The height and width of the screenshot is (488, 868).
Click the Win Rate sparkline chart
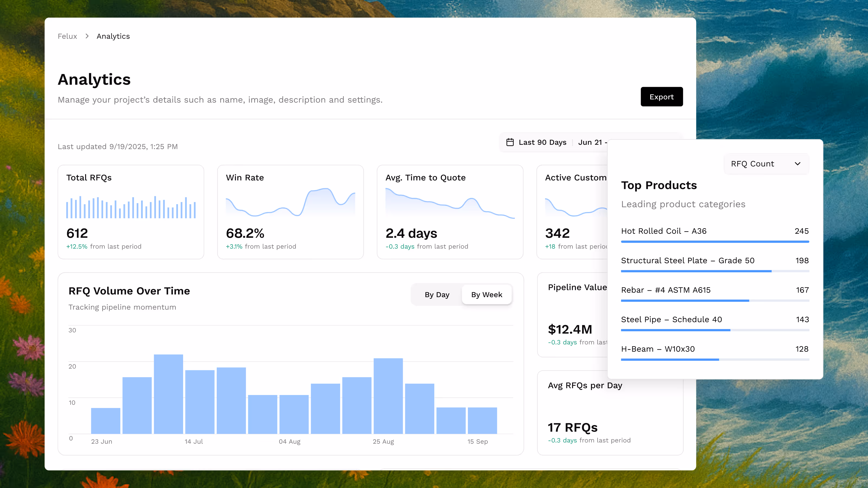[x=290, y=202]
